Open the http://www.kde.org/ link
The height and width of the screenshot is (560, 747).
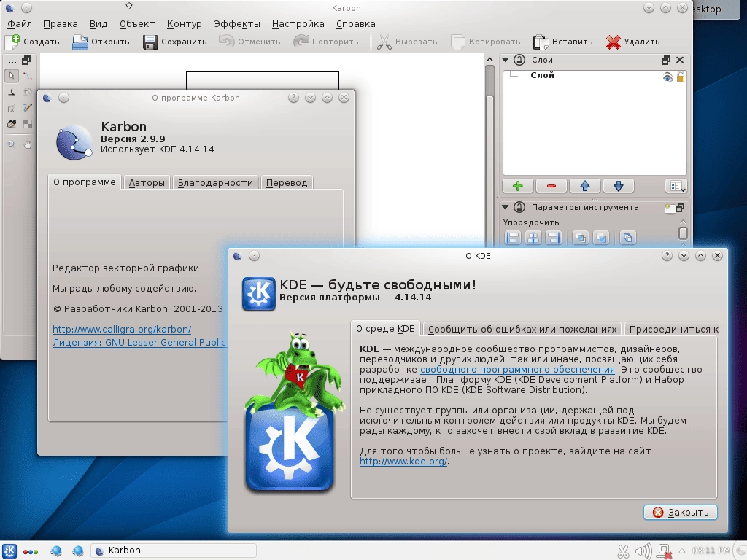coord(403,461)
